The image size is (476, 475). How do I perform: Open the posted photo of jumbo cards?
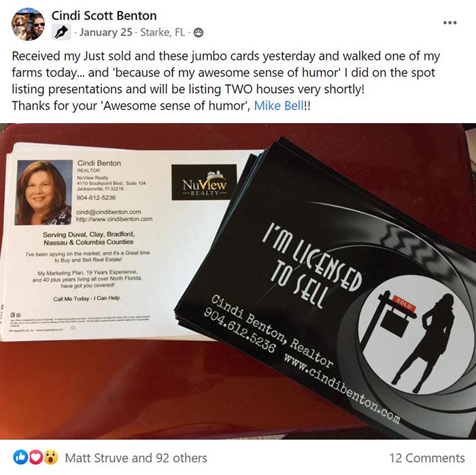(238, 281)
